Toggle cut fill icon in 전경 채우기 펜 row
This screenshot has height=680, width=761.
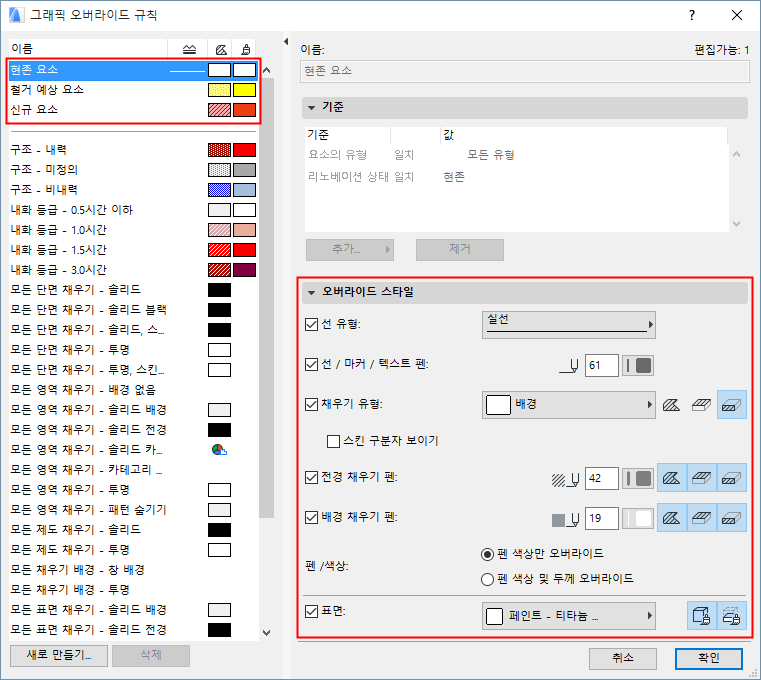pos(731,478)
